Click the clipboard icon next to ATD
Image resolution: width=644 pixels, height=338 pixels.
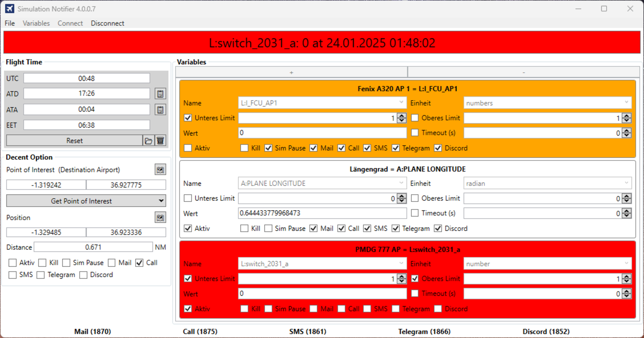160,94
